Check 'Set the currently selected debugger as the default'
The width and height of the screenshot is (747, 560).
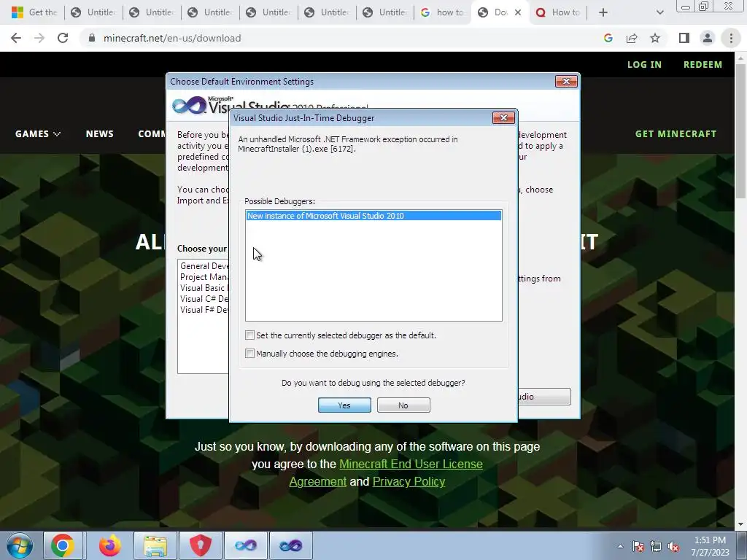click(x=249, y=335)
